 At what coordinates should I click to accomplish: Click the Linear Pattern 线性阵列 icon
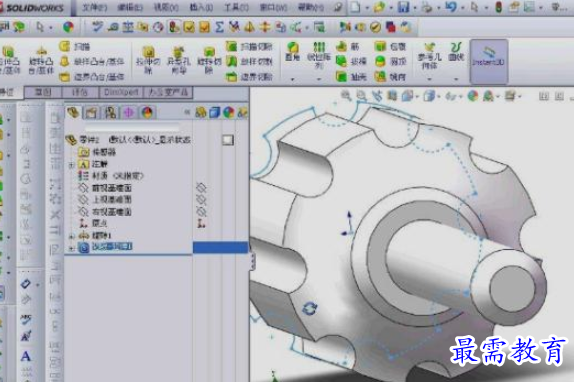319,48
